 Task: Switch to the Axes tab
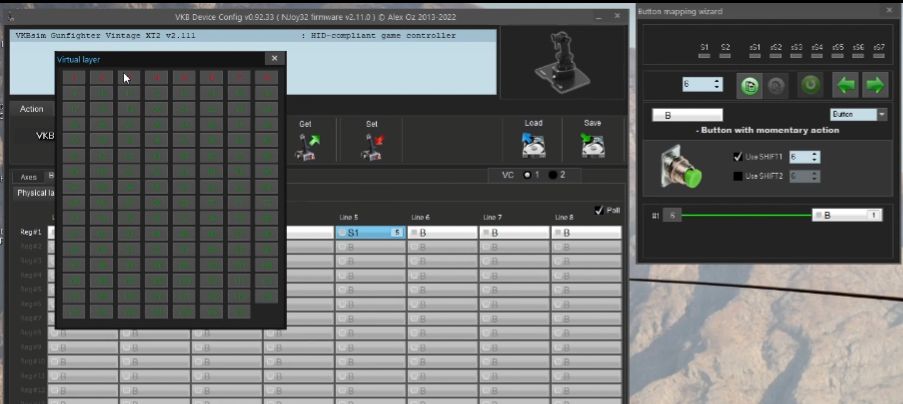29,177
